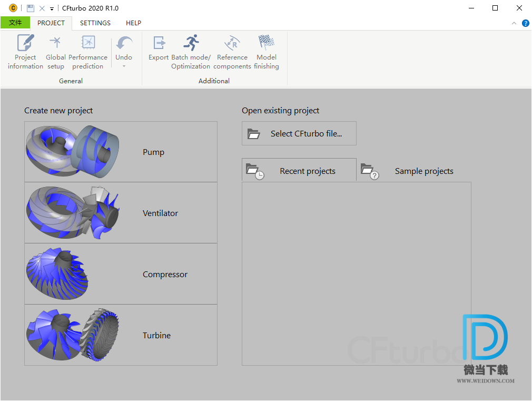Create a new Pump project
Viewport: 532px width, 401px height.
tap(121, 152)
